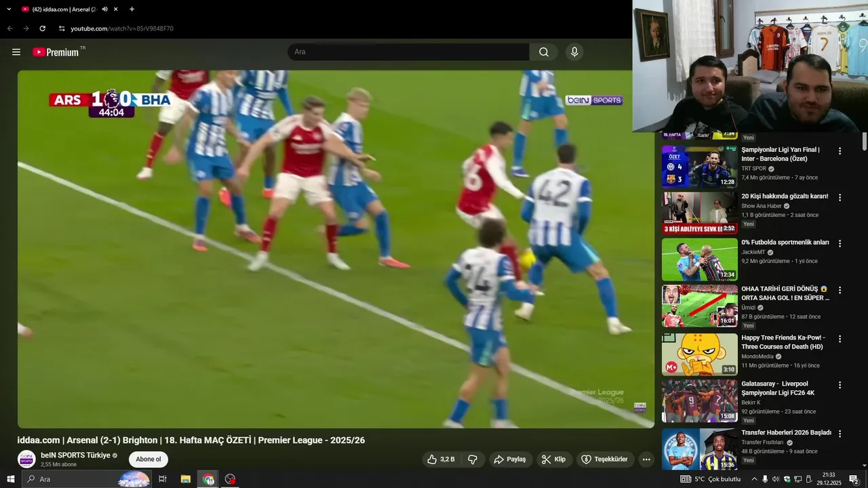Viewport: 868px width, 488px height.
Task: Open the Bekırr K channel name
Action: 751,403
